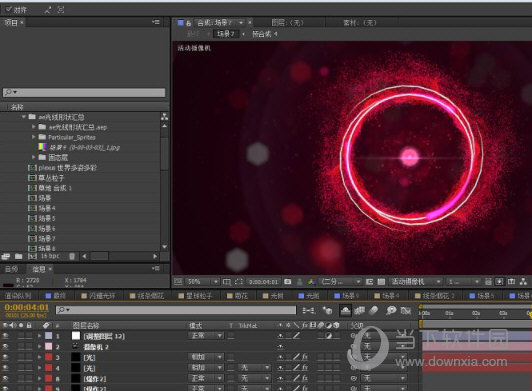This screenshot has height=391, width=532.
Task: Take a snapshot with the camera icon
Action: (x=287, y=282)
